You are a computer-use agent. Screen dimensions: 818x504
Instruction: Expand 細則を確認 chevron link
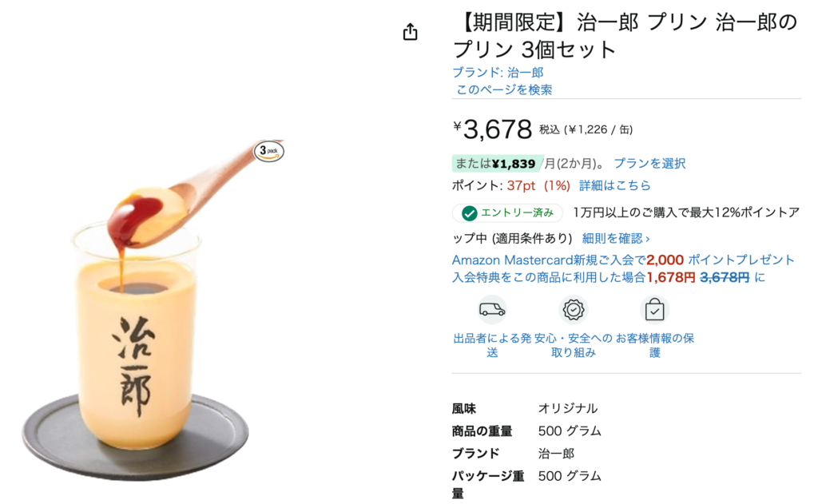tap(616, 239)
